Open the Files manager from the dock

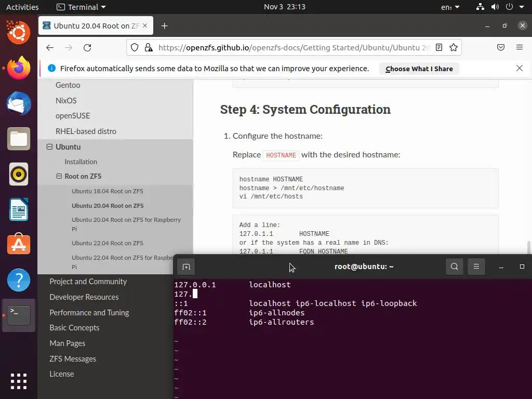pyautogui.click(x=19, y=139)
